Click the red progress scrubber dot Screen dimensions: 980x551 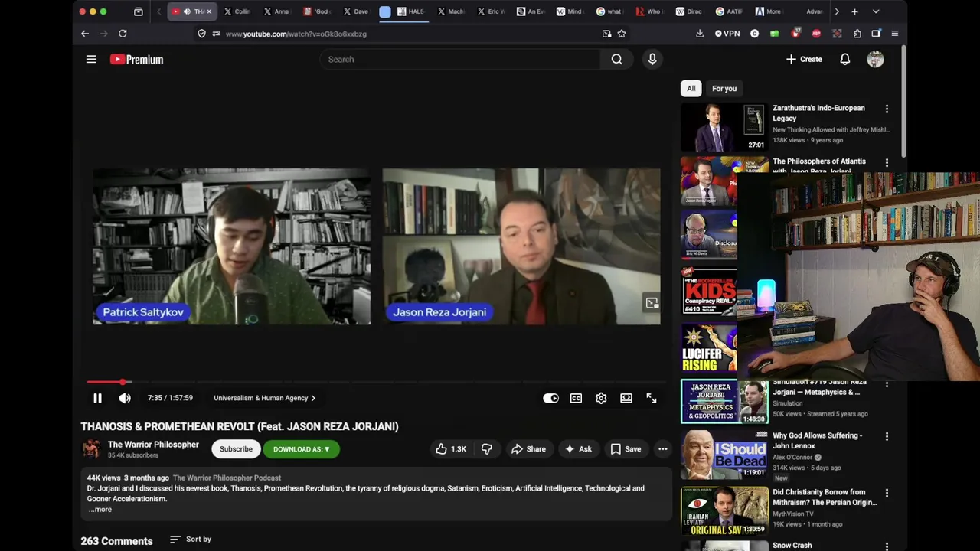(x=122, y=382)
